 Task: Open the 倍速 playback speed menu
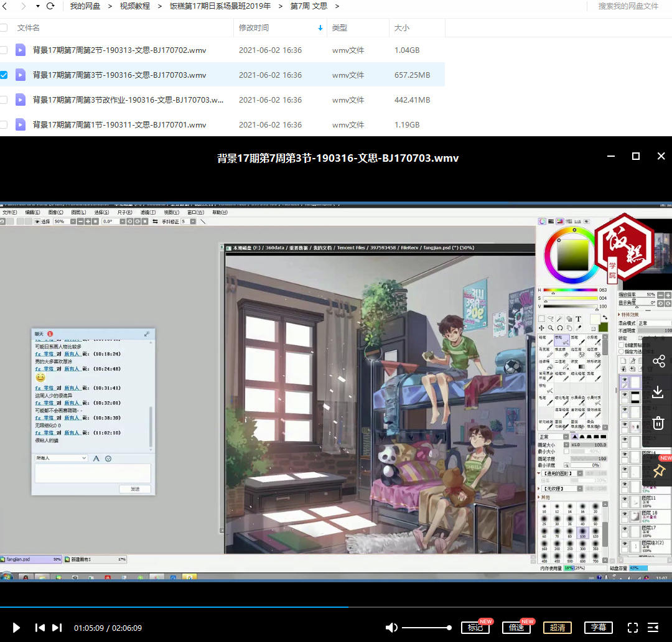click(x=516, y=628)
